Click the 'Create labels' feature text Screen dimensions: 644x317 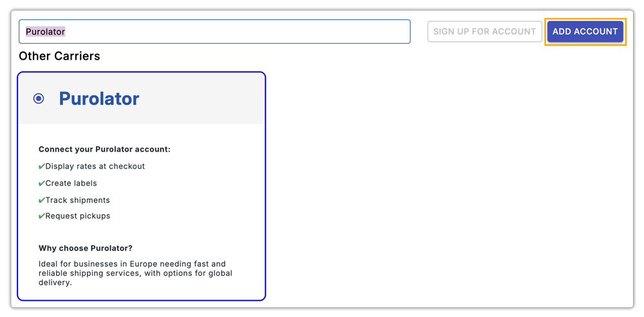point(71,183)
